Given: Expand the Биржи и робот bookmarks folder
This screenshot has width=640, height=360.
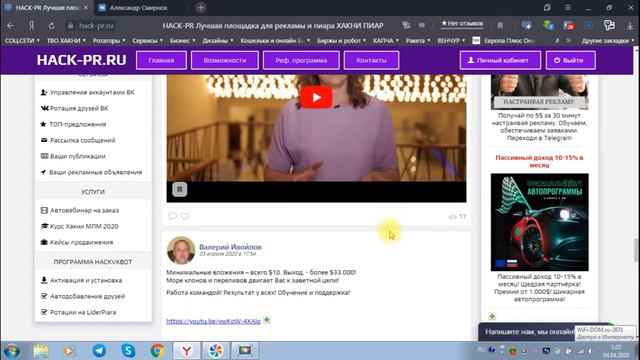Looking at the screenshot, I should [x=341, y=40].
